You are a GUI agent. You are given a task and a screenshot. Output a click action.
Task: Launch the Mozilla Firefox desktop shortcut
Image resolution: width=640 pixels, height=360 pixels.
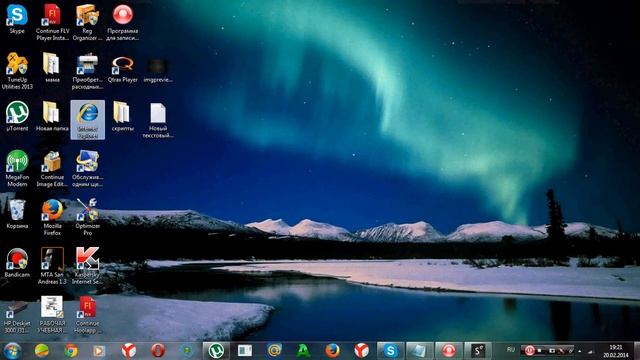[x=52, y=217]
